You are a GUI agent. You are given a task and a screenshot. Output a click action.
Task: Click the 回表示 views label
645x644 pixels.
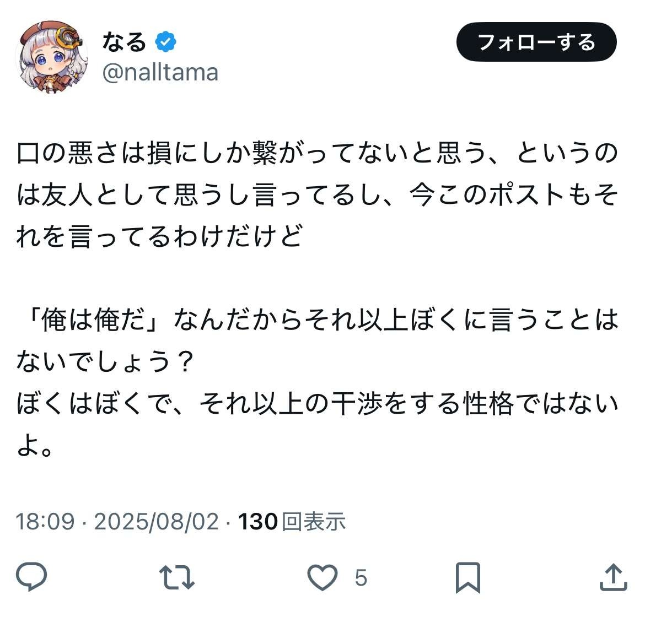point(314,521)
